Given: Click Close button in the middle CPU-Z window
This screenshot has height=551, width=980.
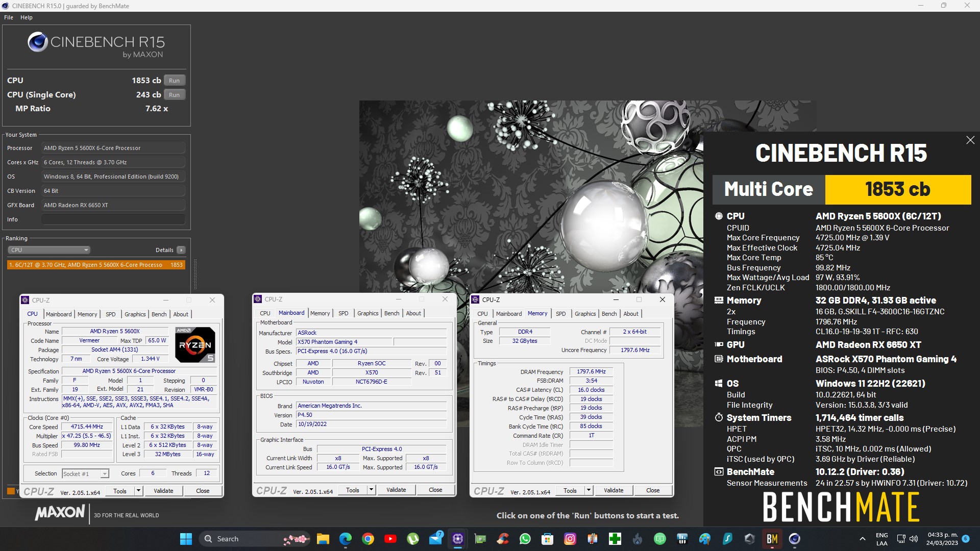Looking at the screenshot, I should point(435,490).
